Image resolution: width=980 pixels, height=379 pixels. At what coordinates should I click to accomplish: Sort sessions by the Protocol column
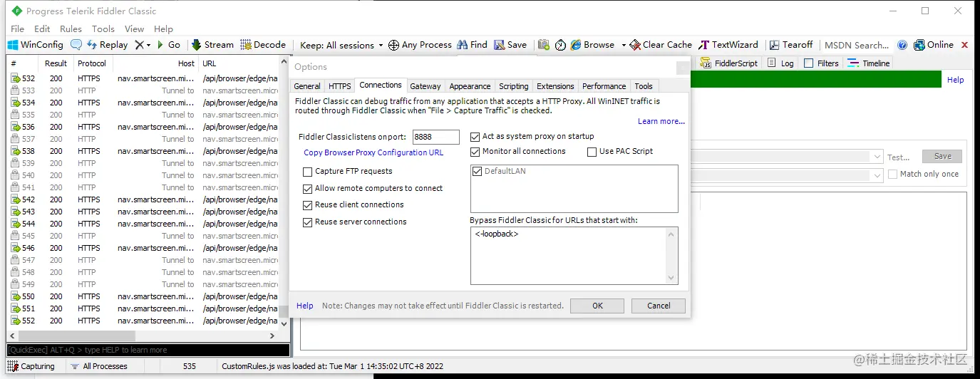(92, 63)
